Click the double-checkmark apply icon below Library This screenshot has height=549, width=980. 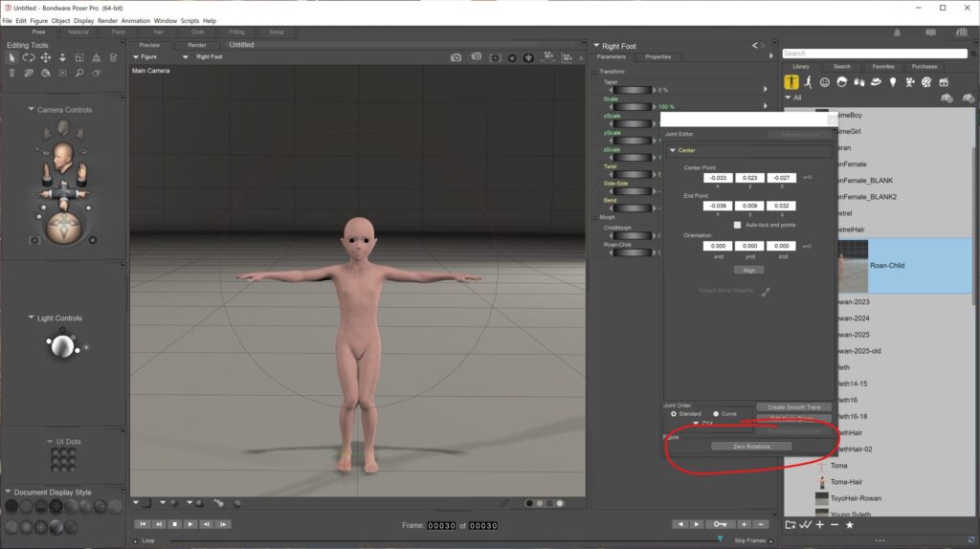coord(806,525)
